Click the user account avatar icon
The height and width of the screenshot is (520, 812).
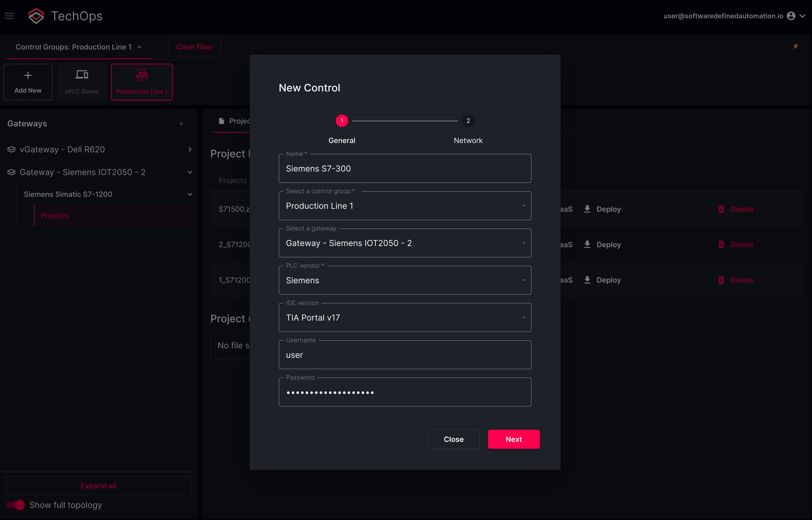(x=791, y=16)
